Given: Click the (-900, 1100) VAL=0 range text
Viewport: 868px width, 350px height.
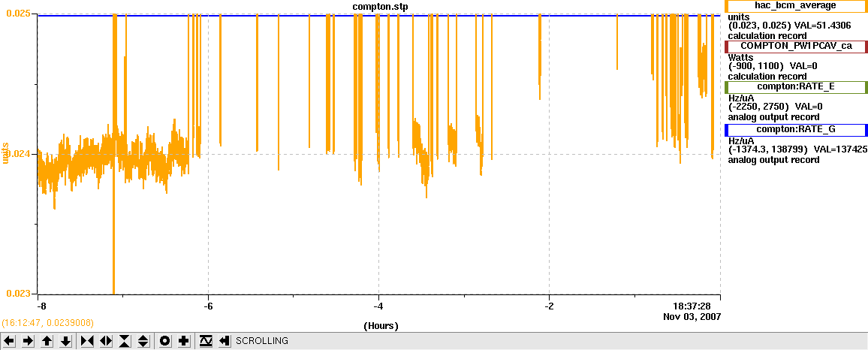Looking at the screenshot, I should (x=773, y=66).
